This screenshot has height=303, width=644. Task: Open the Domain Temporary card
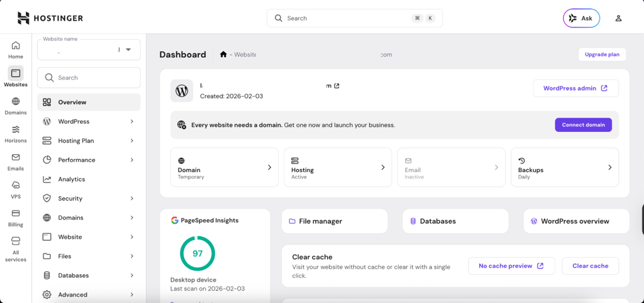225,167
